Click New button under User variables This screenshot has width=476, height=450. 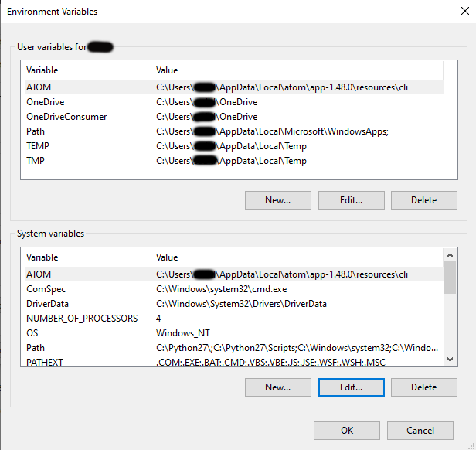click(x=277, y=200)
